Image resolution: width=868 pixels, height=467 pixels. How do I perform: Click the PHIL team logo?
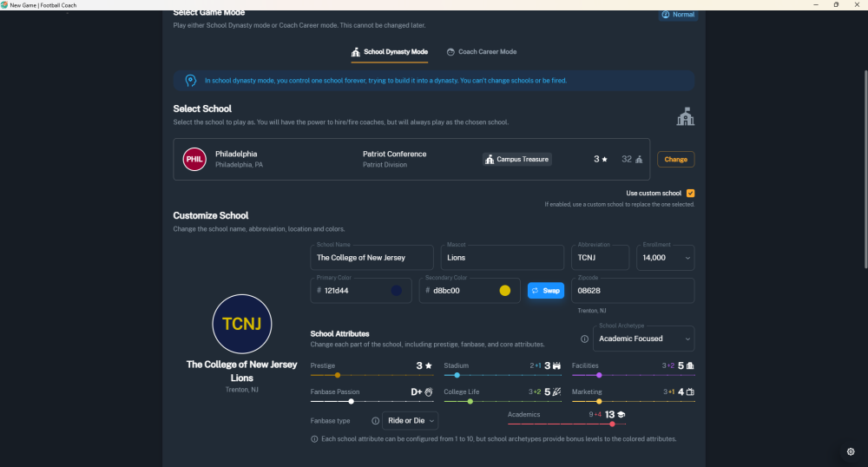coord(194,159)
